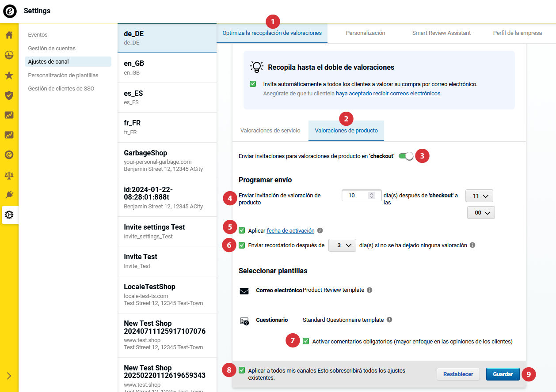
Task: Go to the Home icon in sidebar
Action: [x=9, y=35]
